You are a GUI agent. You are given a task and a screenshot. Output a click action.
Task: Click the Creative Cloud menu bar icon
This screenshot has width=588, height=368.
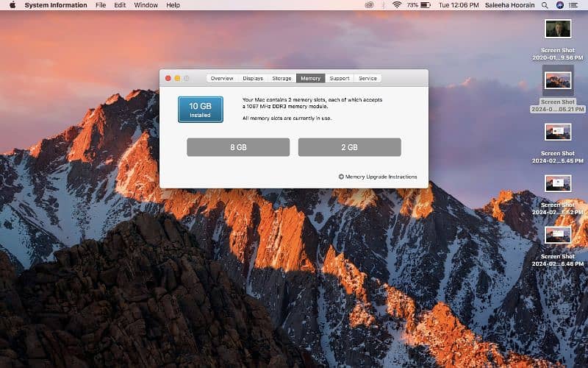point(369,5)
